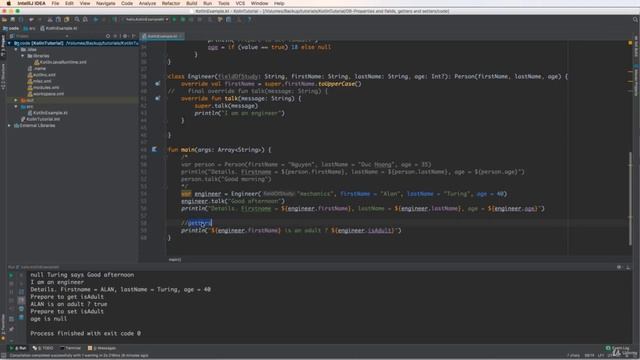640x360 pixels.
Task: Open the Messages tool window tab
Action: click(102, 348)
